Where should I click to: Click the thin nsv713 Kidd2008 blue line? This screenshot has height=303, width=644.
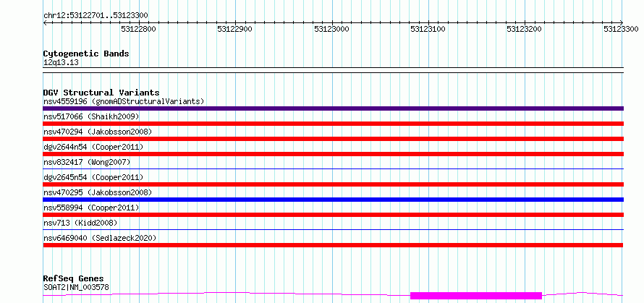[333, 229]
